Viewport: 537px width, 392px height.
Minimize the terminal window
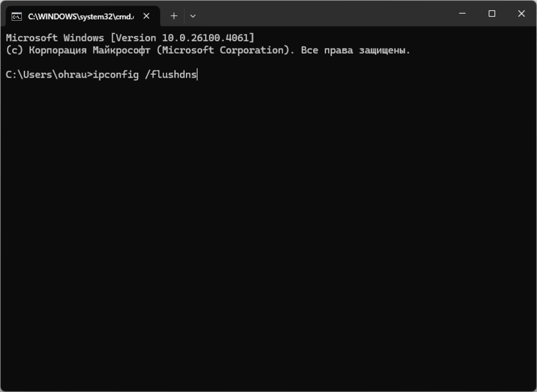tap(462, 14)
